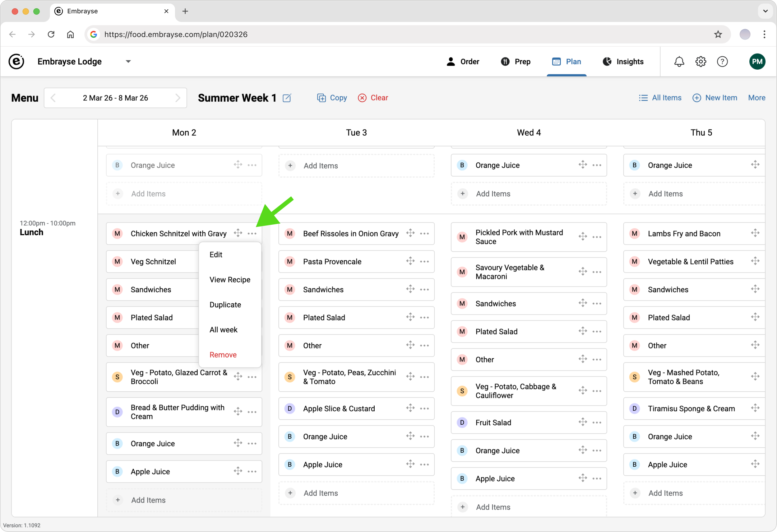Open the settings gear icon
The width and height of the screenshot is (777, 532).
tap(700, 62)
